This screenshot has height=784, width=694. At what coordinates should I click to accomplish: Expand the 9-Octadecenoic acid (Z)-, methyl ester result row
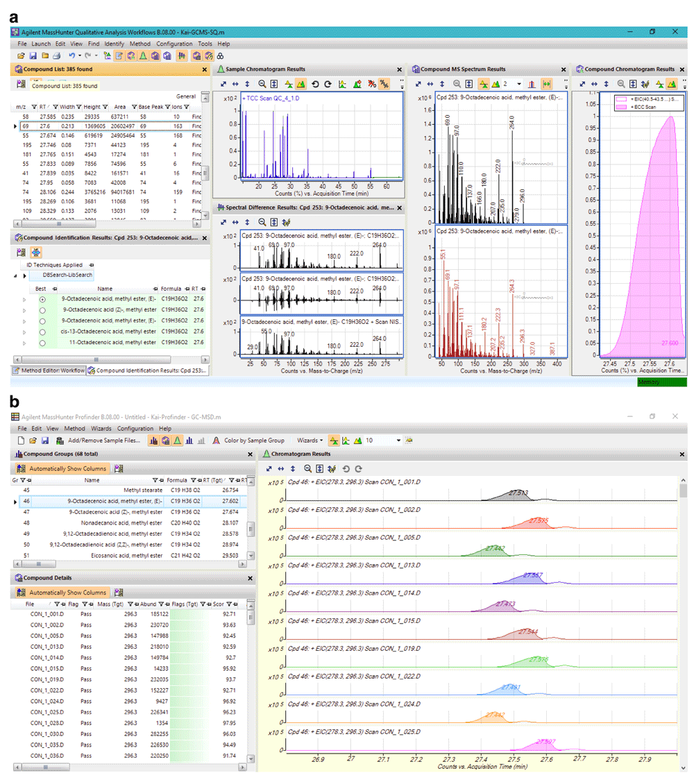point(24,311)
